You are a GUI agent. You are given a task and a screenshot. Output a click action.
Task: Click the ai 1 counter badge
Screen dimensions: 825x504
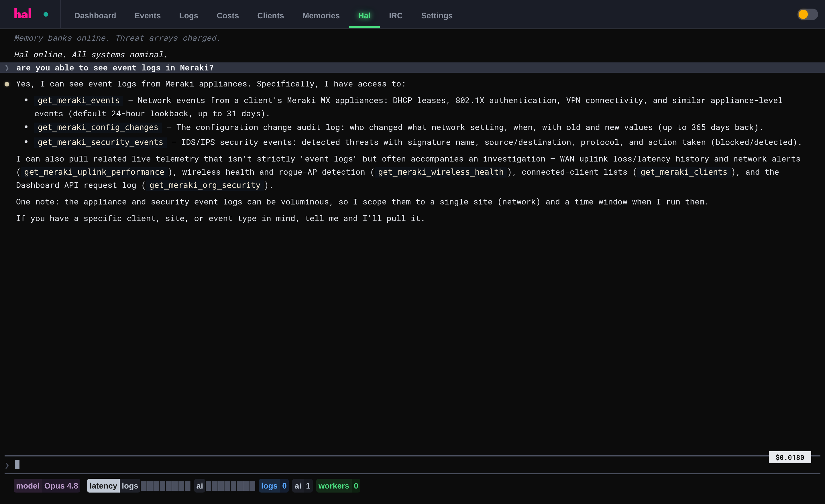[x=302, y=486]
